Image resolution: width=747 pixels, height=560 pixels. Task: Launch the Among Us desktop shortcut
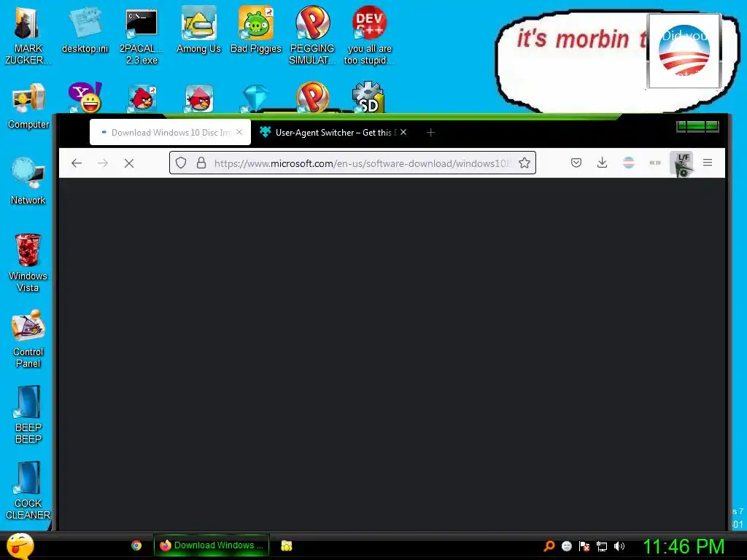[x=198, y=31]
